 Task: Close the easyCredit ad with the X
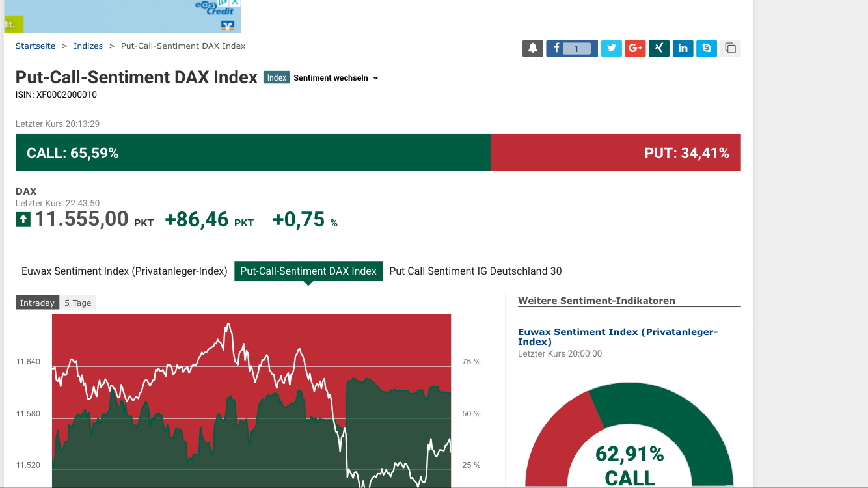[x=236, y=3]
